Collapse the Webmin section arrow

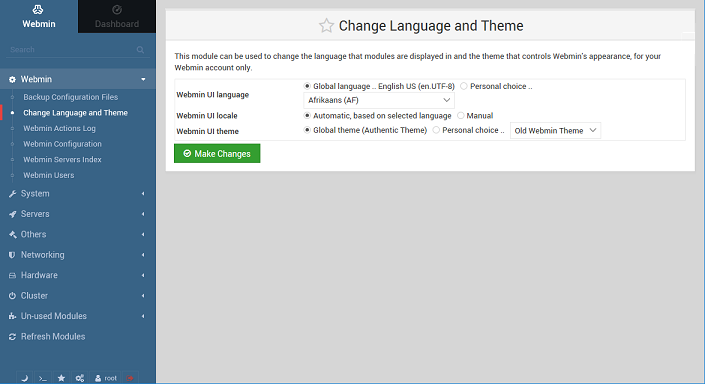coord(143,79)
